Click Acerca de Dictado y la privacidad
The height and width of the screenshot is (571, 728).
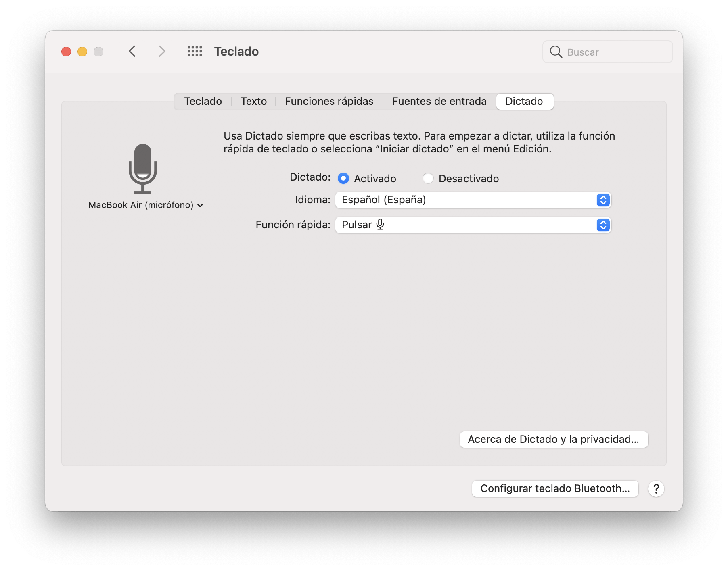tap(553, 440)
